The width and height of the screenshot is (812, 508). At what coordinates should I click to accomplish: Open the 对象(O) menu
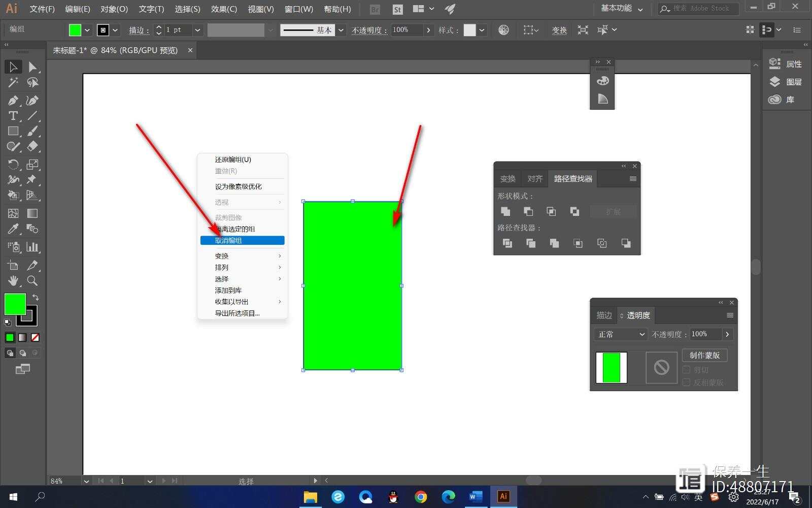pos(114,9)
